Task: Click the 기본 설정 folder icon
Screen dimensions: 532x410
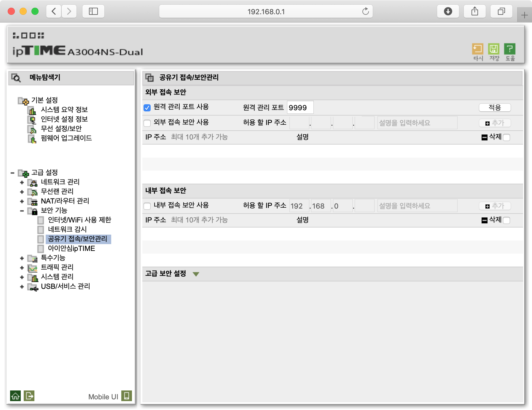Action: 23,101
